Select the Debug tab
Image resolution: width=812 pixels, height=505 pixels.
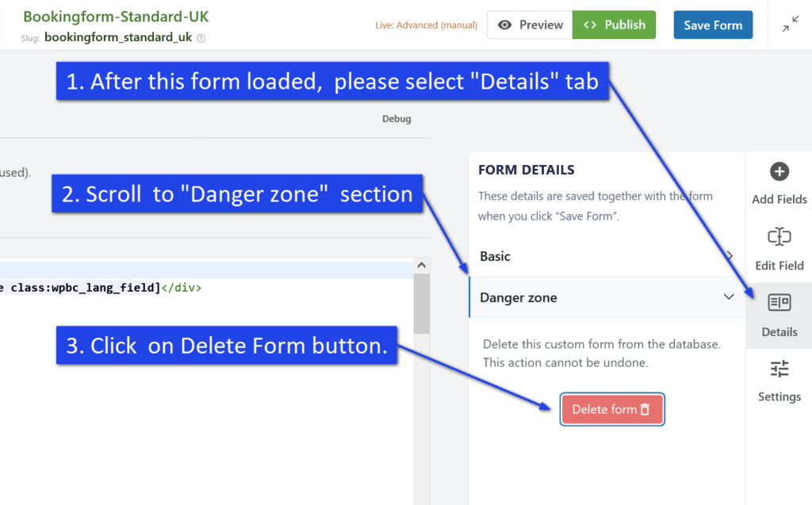point(396,118)
